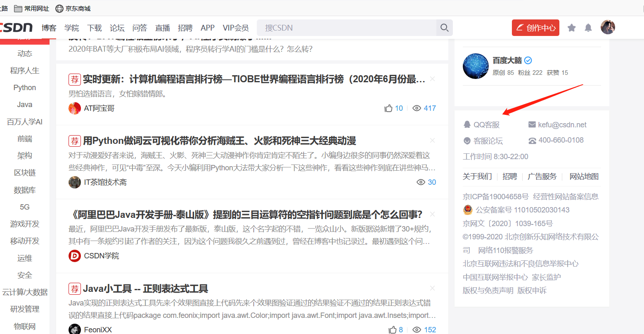Image resolution: width=644 pixels, height=334 pixels.
Task: Select 研发管理 category in sidebar
Action: click(x=25, y=309)
